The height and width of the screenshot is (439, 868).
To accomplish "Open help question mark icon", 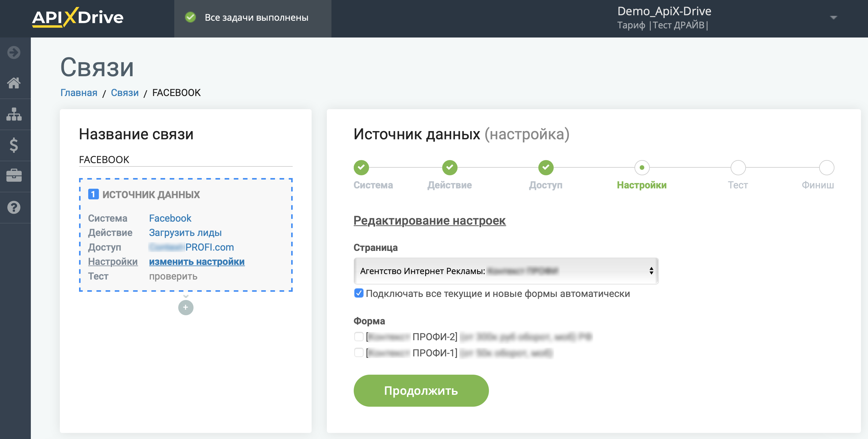I will (14, 207).
